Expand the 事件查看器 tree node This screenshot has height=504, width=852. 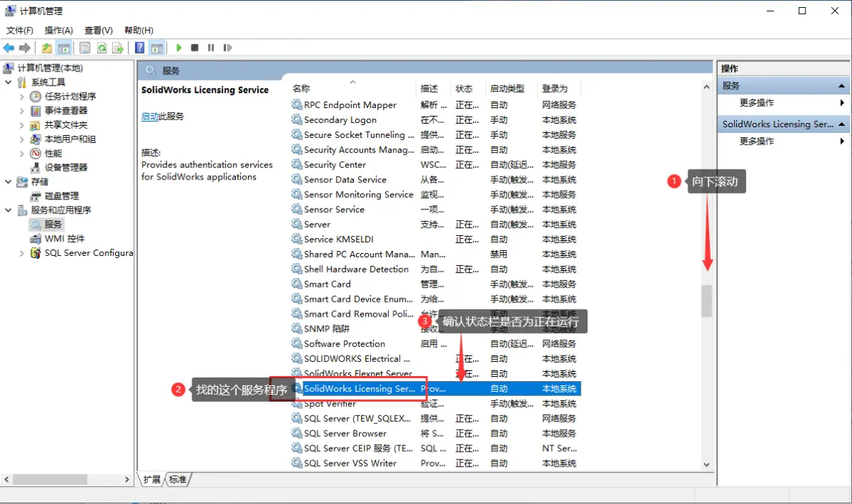click(21, 111)
